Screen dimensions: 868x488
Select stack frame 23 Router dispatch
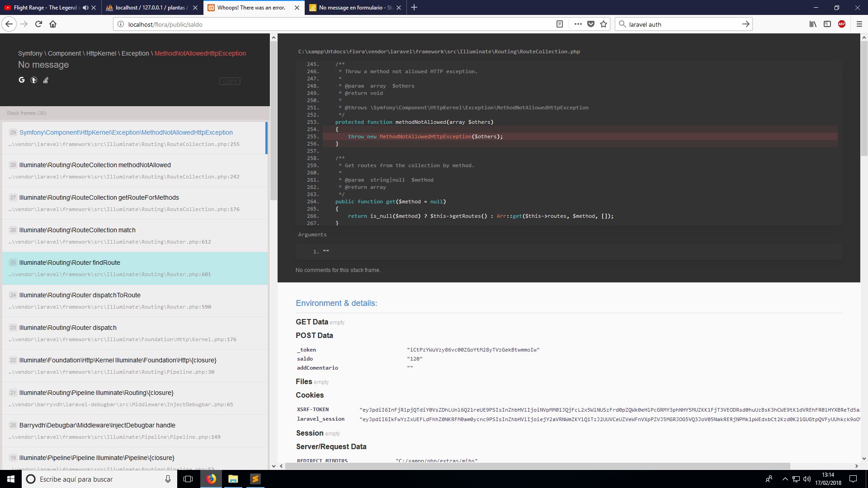(x=135, y=333)
